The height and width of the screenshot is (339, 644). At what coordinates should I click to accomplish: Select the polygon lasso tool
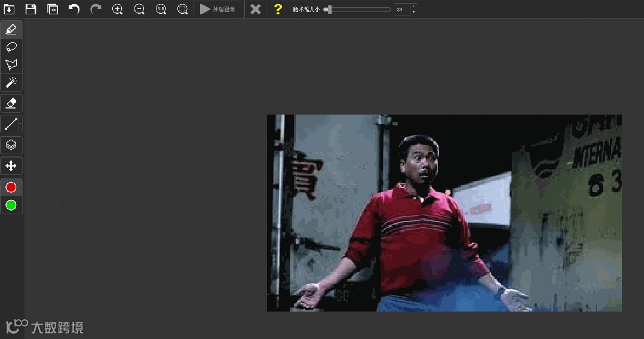pos(11,65)
